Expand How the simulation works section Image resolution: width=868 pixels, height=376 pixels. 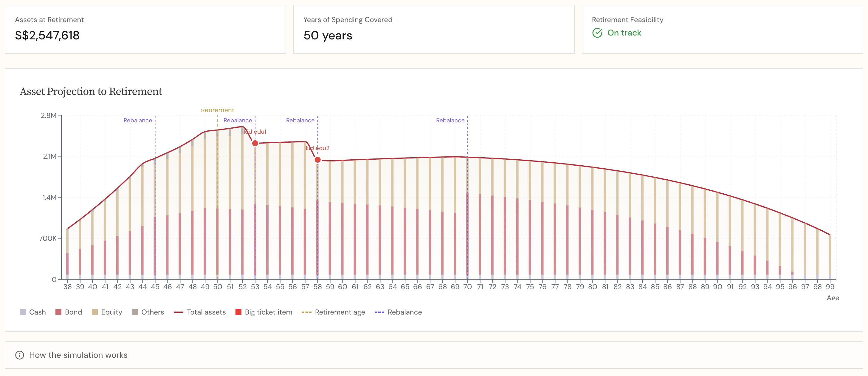78,355
